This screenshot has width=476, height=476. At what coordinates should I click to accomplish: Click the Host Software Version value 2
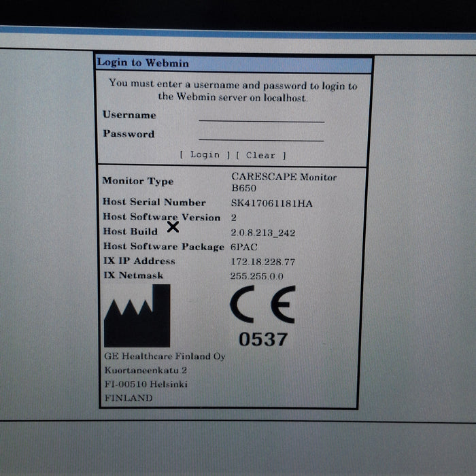pos(233,218)
